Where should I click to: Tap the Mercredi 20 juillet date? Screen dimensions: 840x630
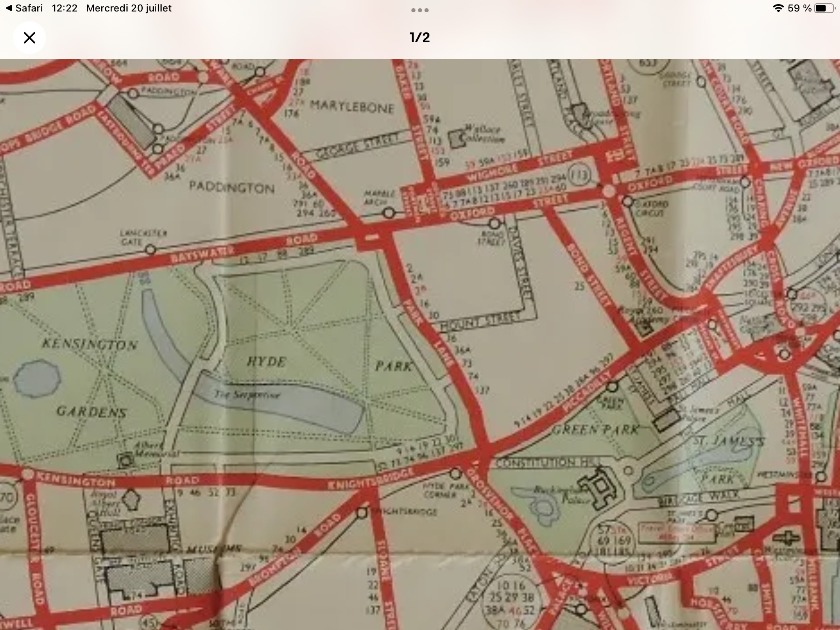(x=129, y=8)
